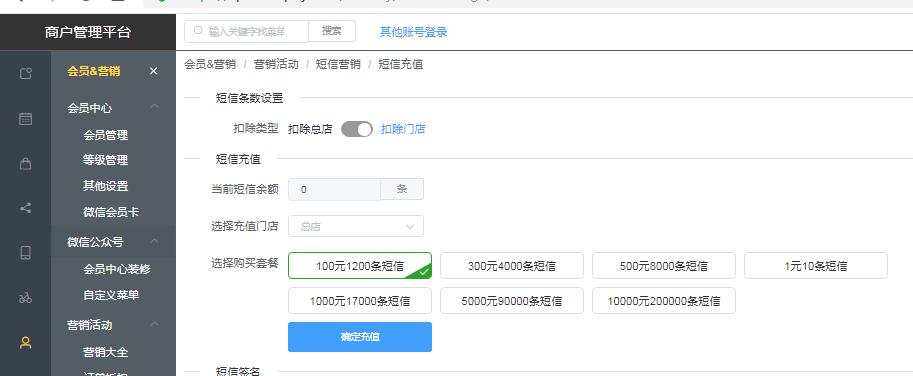Toggle the 扣除类型 switch

coord(356,129)
